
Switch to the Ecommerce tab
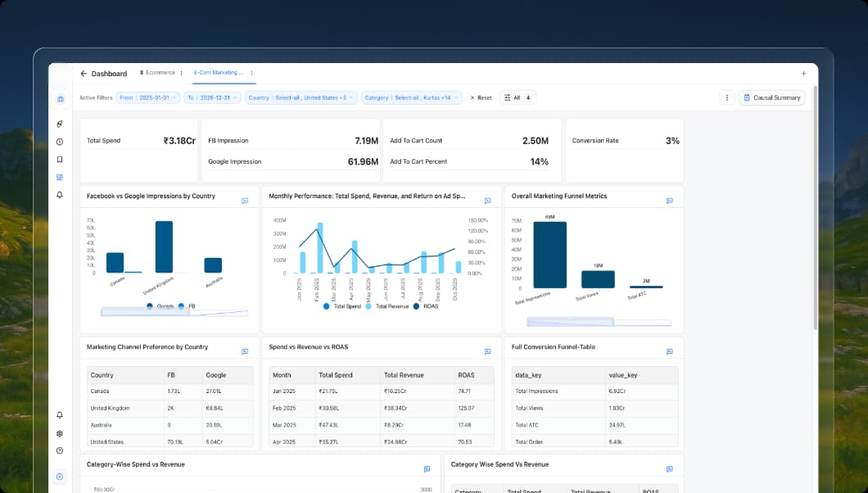click(x=157, y=73)
